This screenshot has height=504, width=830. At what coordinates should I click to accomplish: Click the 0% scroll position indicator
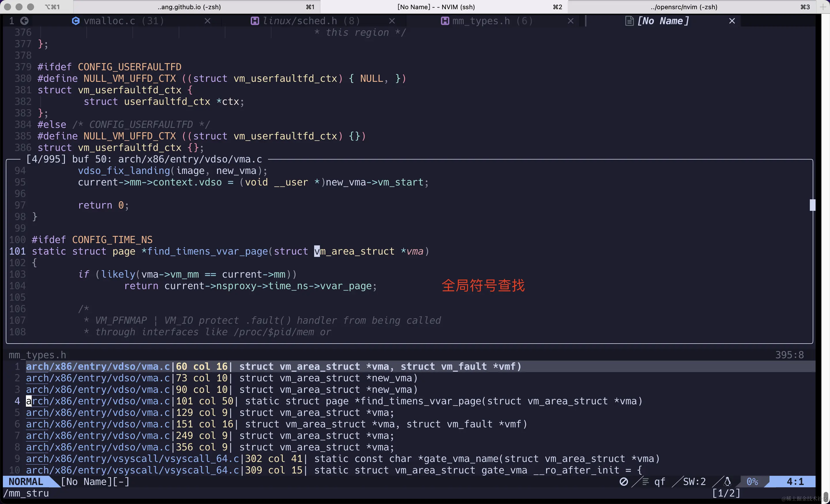(752, 482)
